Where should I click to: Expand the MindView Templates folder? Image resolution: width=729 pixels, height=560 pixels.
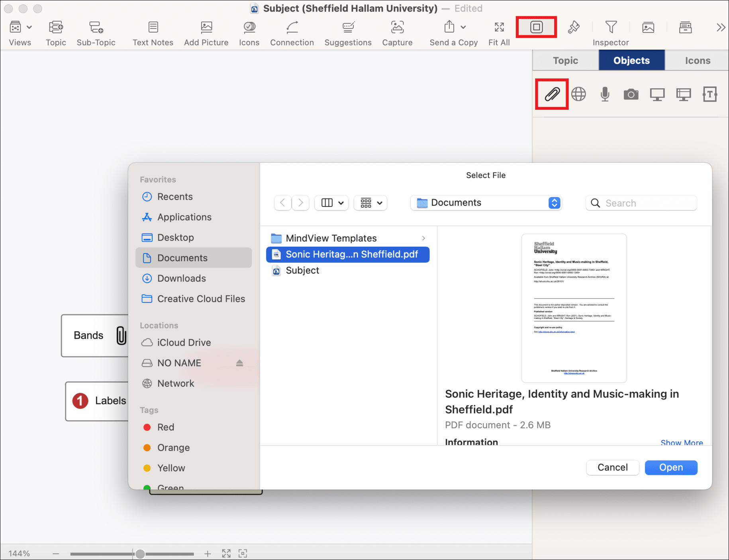coord(423,238)
